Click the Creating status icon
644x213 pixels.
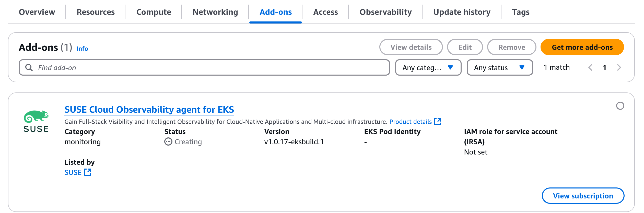[168, 141]
